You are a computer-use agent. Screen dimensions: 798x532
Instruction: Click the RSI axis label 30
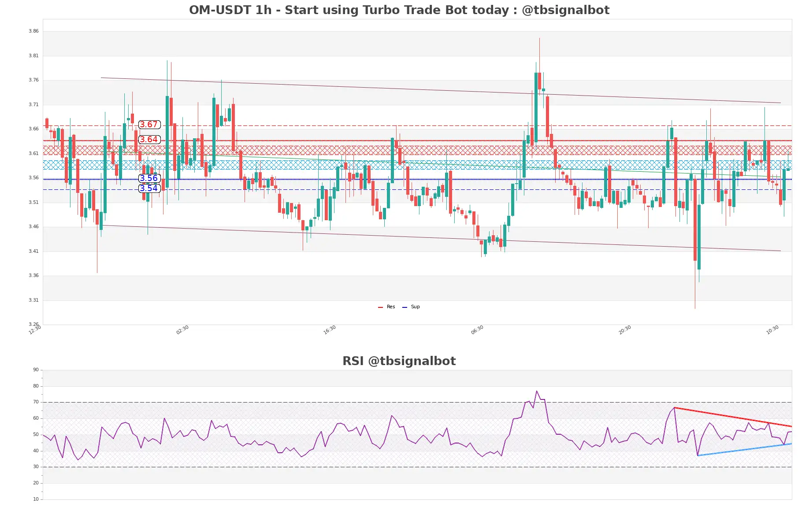[36, 467]
